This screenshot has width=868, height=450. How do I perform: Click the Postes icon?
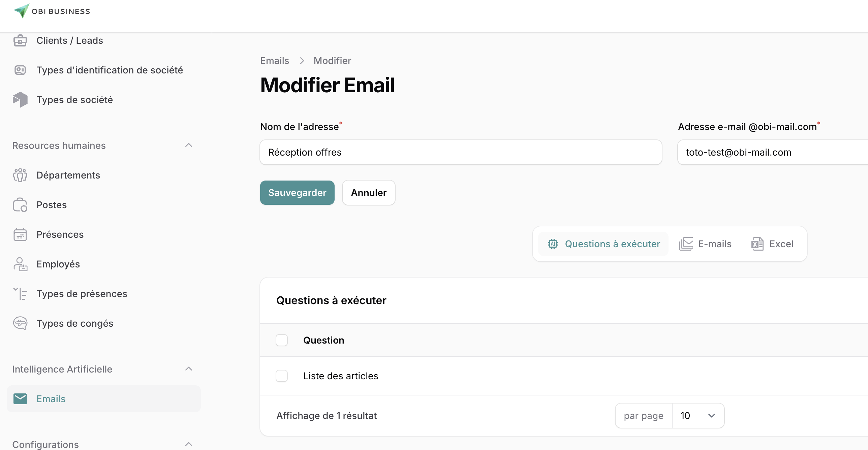pyautogui.click(x=20, y=205)
